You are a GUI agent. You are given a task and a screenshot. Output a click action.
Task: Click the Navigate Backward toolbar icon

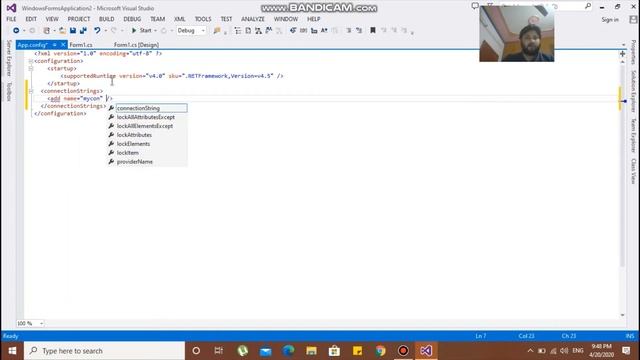click(16, 31)
